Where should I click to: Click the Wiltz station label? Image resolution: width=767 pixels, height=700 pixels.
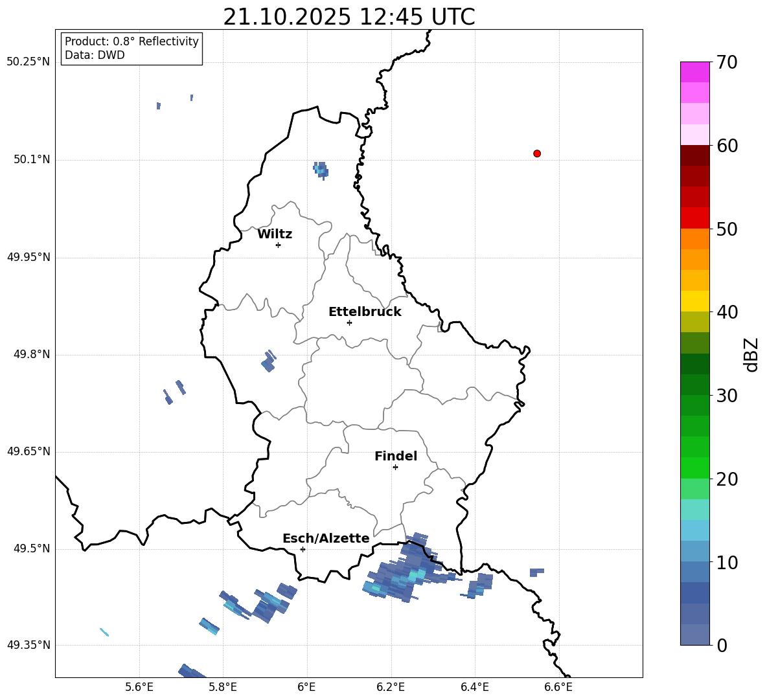275,234
